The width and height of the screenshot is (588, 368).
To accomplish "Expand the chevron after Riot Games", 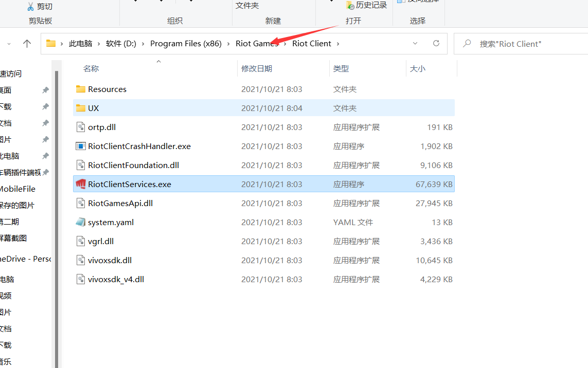I will tap(285, 44).
